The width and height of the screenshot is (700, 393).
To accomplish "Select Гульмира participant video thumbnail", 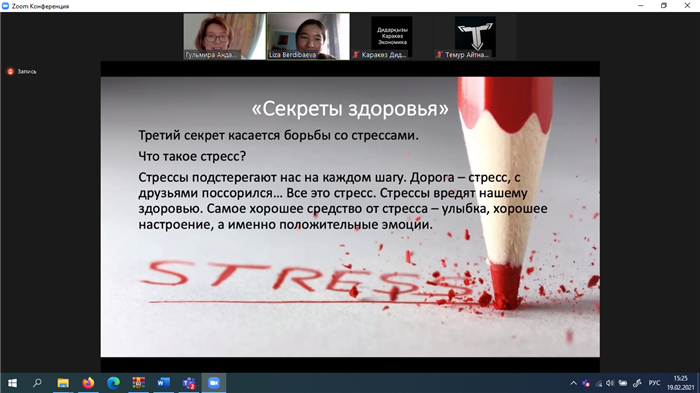I will coord(225,36).
